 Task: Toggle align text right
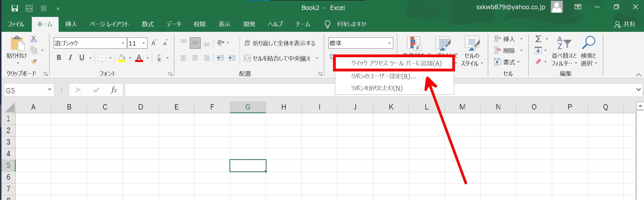(207, 58)
